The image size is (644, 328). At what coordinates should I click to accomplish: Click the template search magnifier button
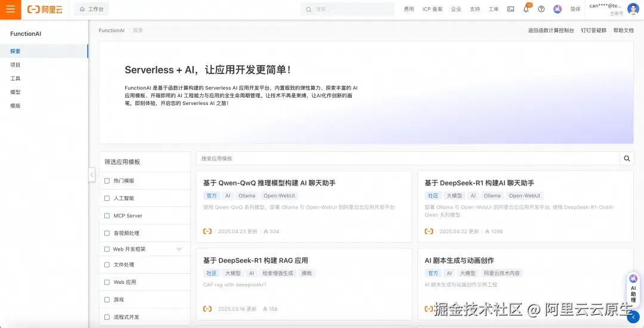627,159
